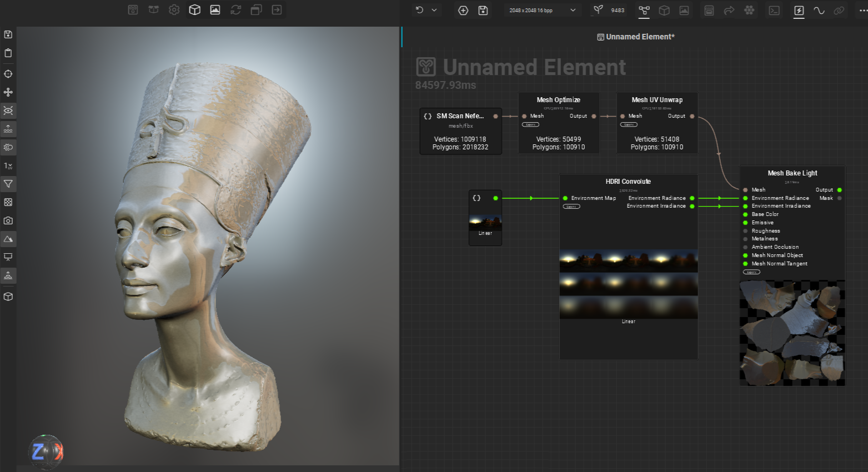Click the clipboard icon in the viewport sidebar
868x472 pixels.
tap(8, 53)
